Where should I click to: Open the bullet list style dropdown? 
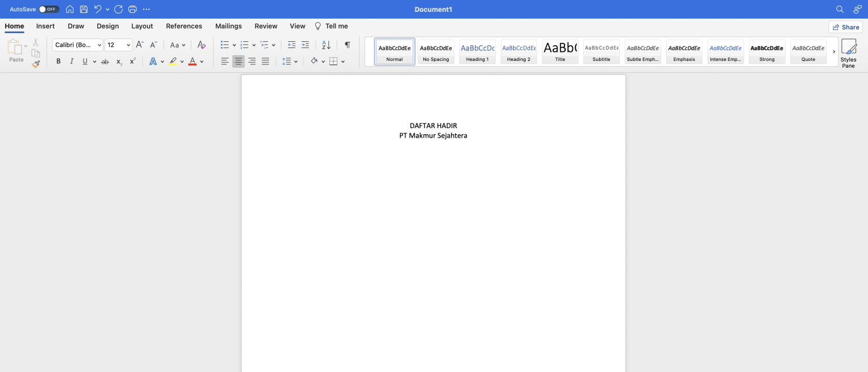[x=234, y=45]
